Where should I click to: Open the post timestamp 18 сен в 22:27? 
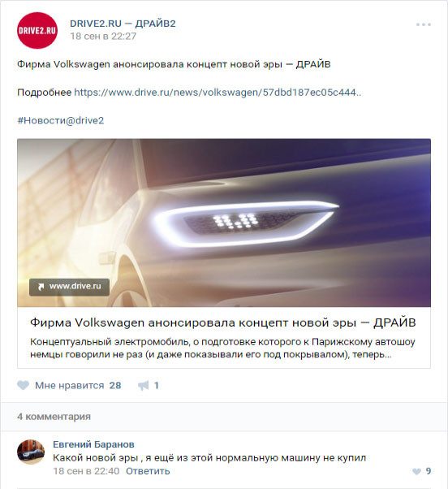pyautogui.click(x=103, y=37)
